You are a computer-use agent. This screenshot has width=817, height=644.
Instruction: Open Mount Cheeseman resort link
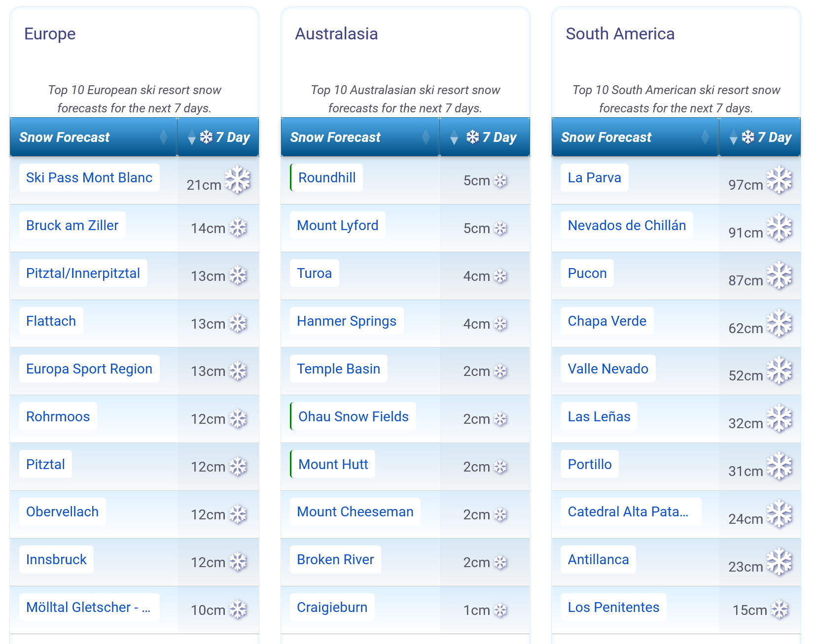(x=355, y=511)
